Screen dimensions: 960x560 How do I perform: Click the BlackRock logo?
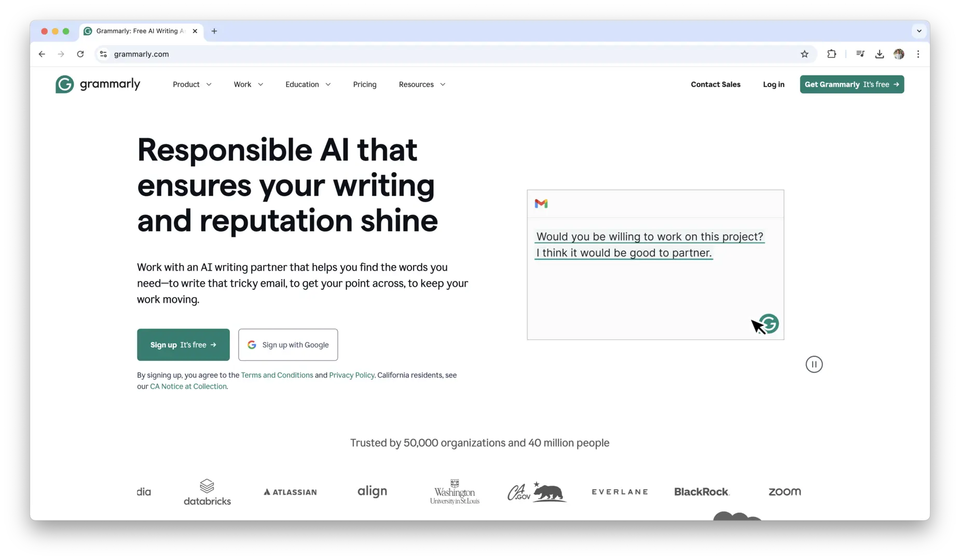coord(702,492)
